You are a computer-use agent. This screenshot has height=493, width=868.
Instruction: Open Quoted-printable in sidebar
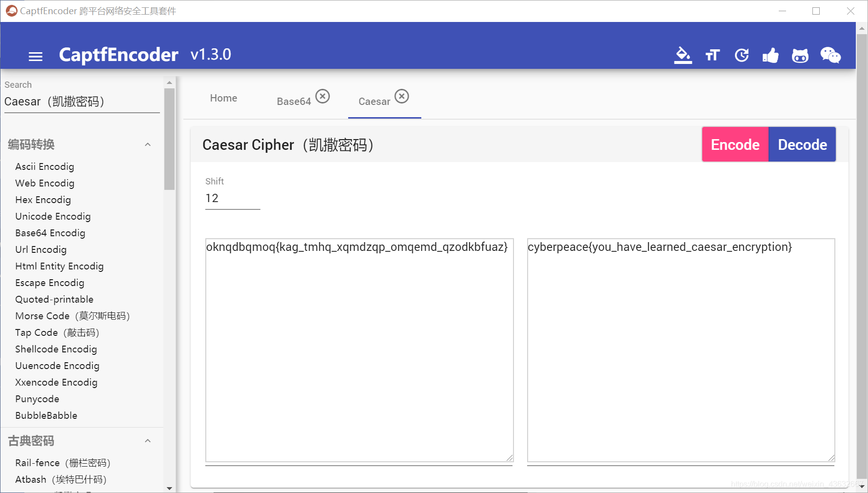tap(54, 299)
